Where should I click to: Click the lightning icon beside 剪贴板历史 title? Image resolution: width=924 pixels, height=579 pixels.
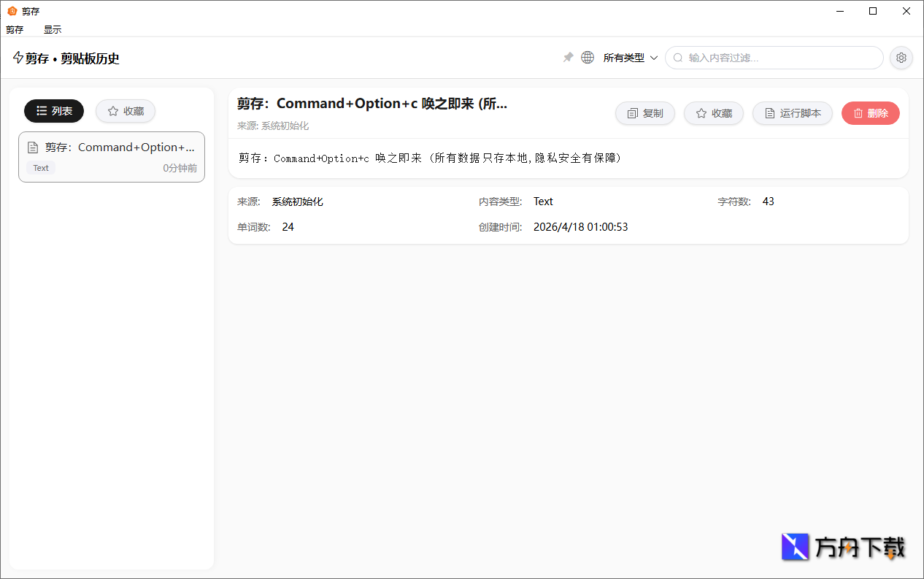coord(17,58)
